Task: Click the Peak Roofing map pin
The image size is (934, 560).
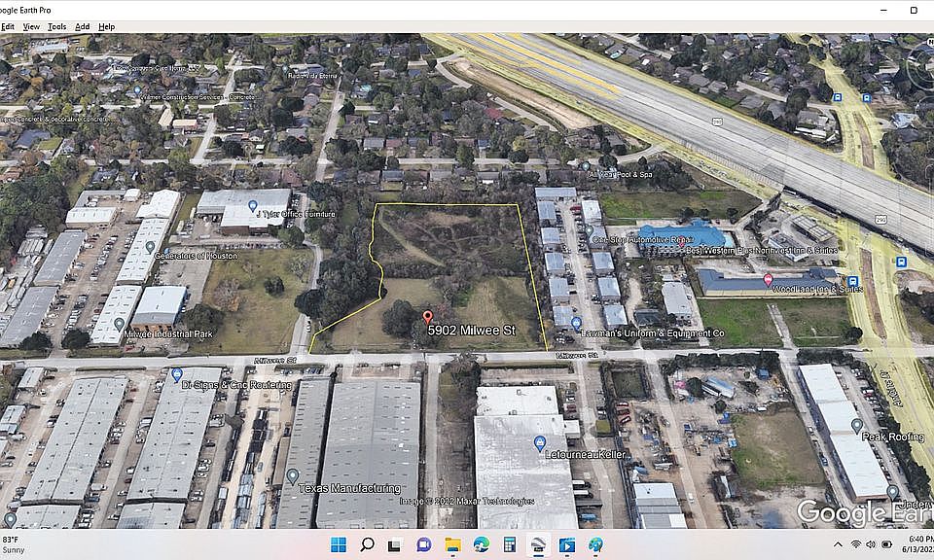Action: 856,426
